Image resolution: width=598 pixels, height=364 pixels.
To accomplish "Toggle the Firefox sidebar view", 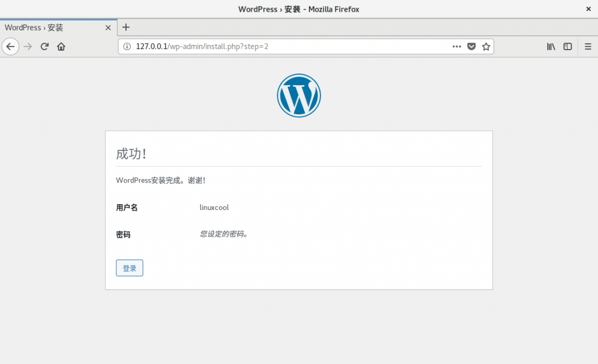I will click(567, 47).
